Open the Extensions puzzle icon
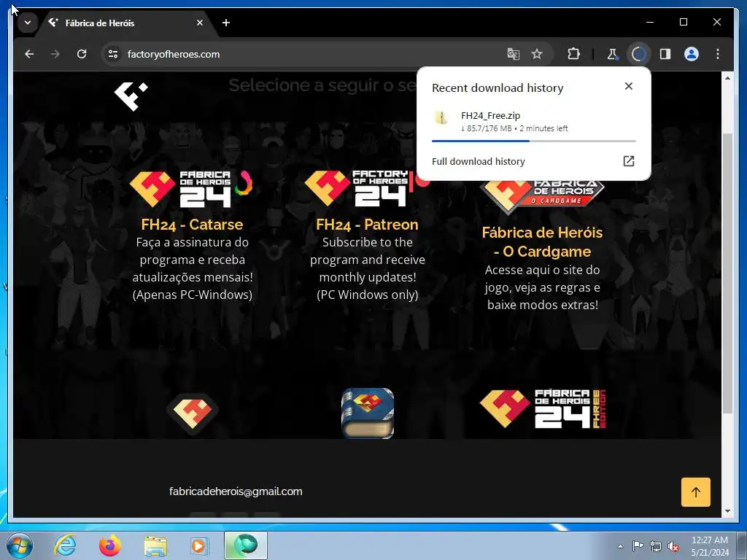The image size is (747, 560). tap(573, 54)
